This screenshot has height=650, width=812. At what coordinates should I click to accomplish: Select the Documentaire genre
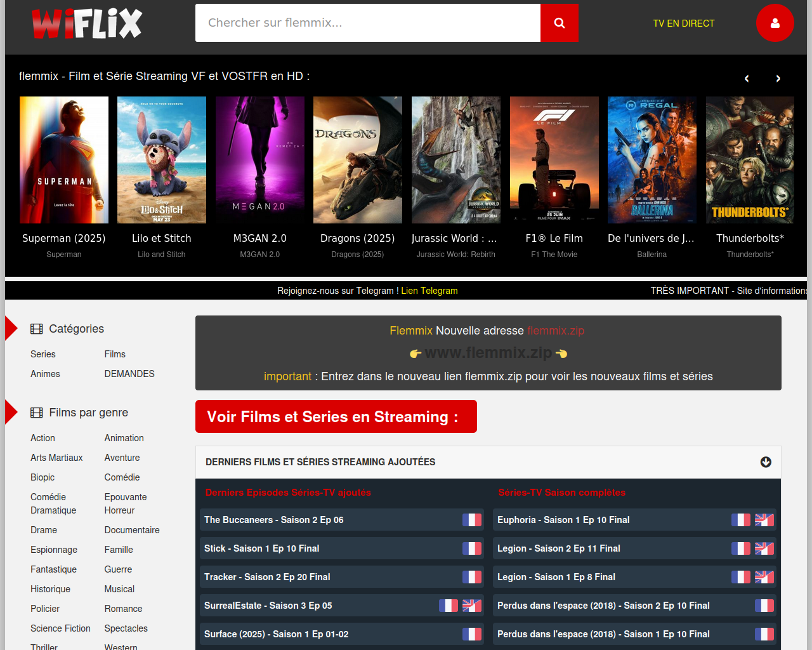132,530
